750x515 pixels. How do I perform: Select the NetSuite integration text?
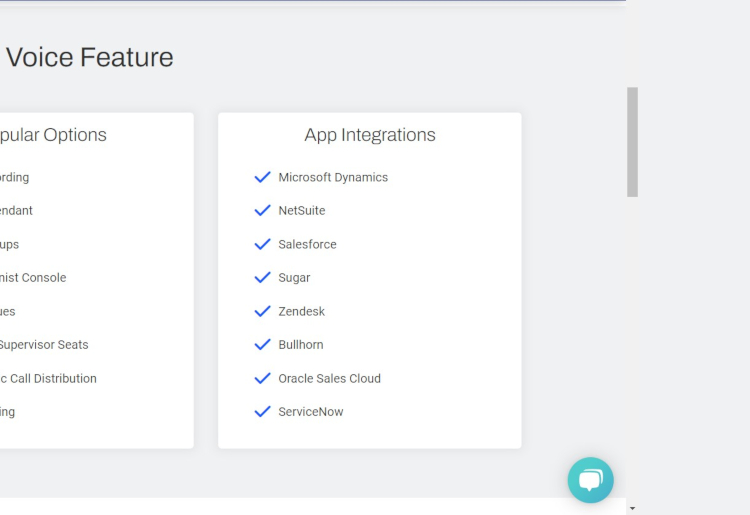tap(302, 211)
